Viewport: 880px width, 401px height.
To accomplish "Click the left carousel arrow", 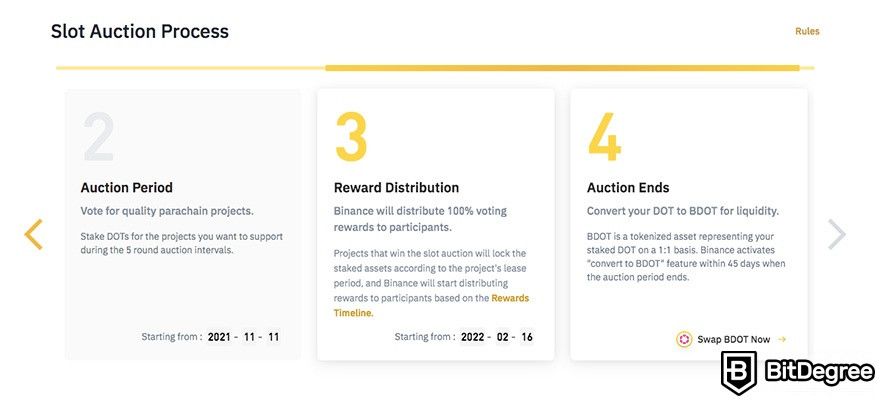I will click(x=34, y=234).
